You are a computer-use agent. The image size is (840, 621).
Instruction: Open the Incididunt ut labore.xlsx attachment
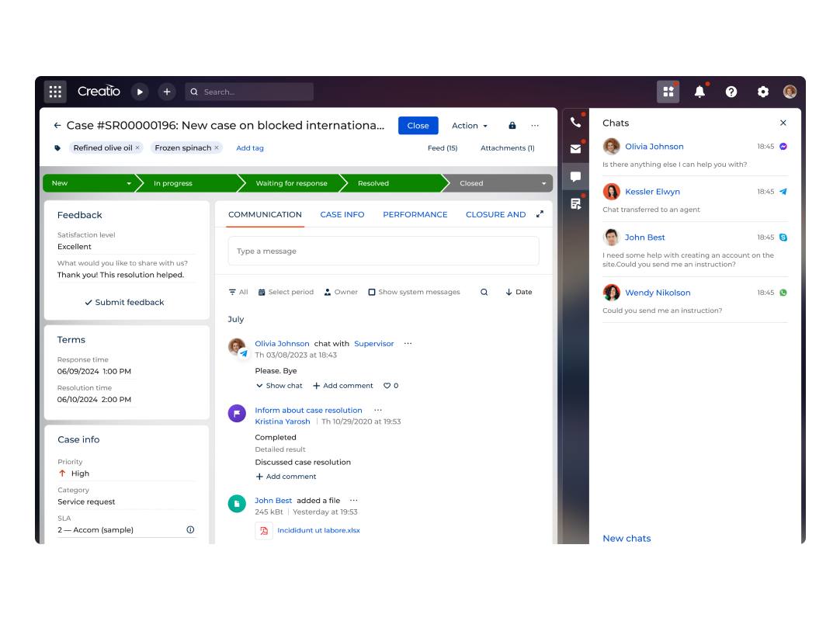pos(318,530)
